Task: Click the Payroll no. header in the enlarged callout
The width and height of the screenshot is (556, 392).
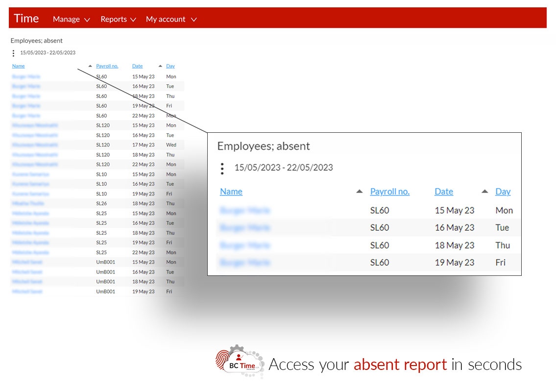Action: [x=389, y=192]
